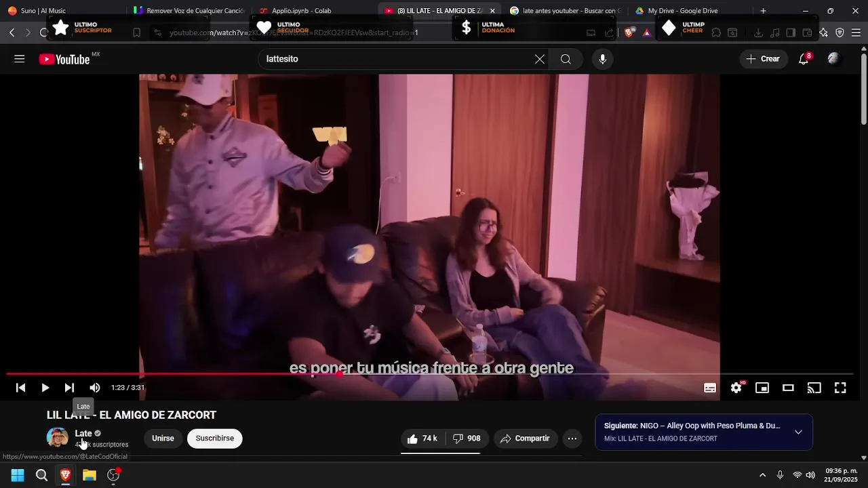
Task: Dislike the video showing 908
Action: tap(467, 439)
